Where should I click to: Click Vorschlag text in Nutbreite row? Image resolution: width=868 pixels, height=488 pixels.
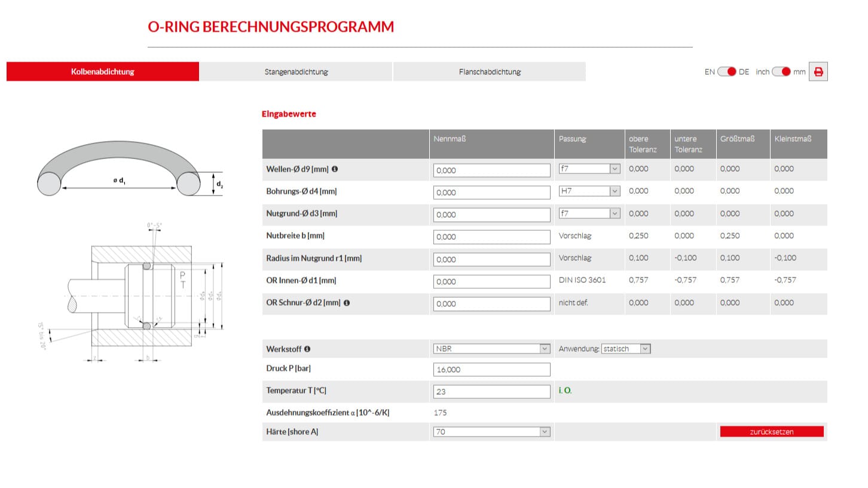click(575, 236)
